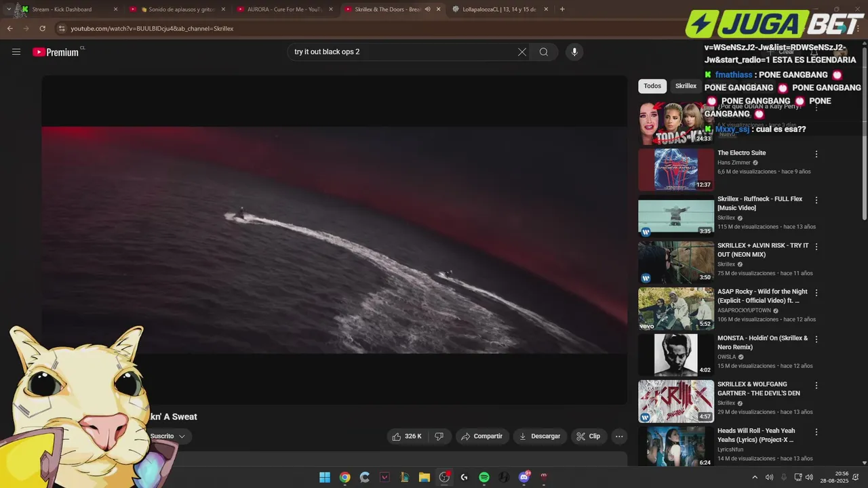Screen dimensions: 868x488
Task: Open Discord from the taskbar
Action: (x=524, y=477)
